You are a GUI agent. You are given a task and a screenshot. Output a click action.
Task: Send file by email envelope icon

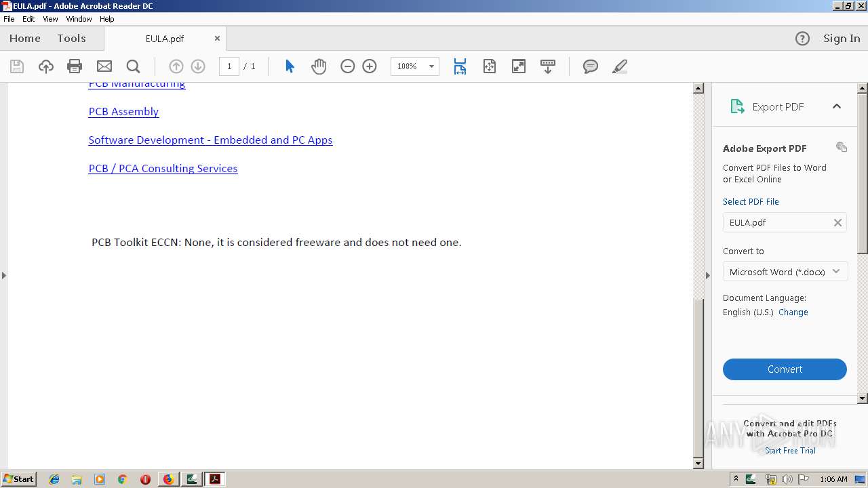pos(104,66)
